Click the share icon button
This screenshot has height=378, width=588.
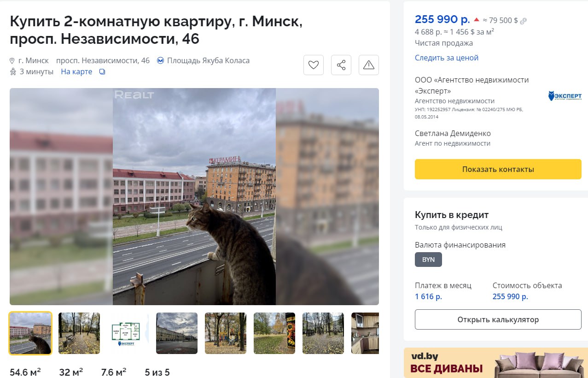point(341,65)
